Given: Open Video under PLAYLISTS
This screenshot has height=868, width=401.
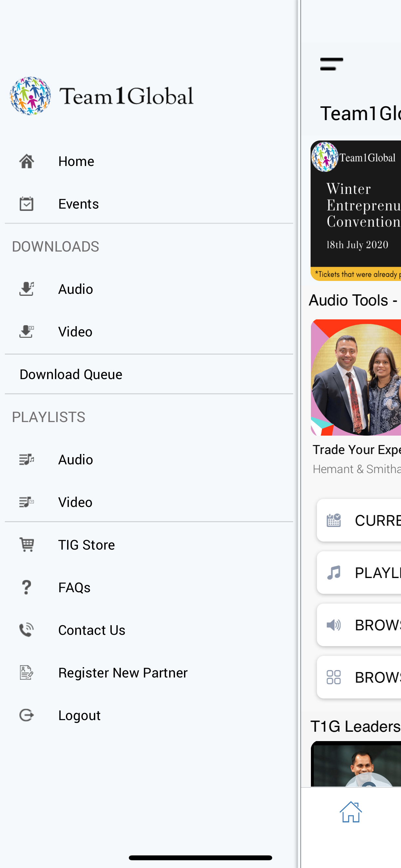Looking at the screenshot, I should pyautogui.click(x=149, y=502).
